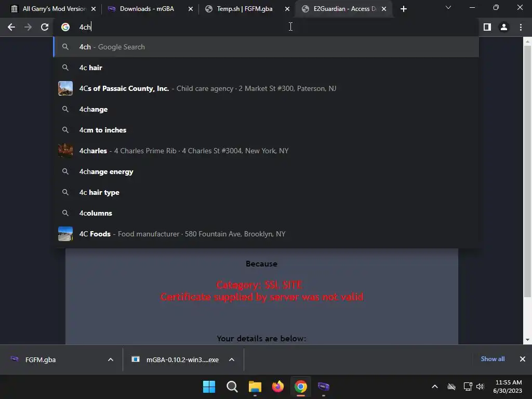Close the downloads shelf

pyautogui.click(x=523, y=359)
